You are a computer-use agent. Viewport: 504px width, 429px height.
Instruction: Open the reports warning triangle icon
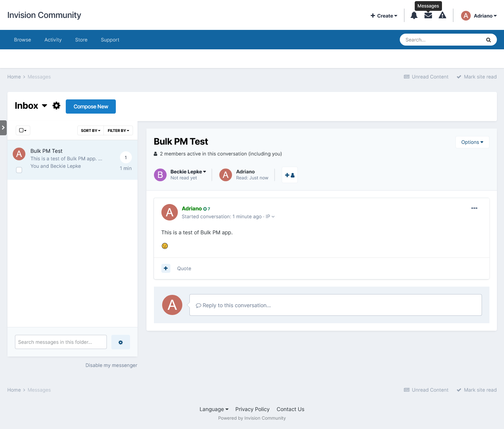coord(442,16)
